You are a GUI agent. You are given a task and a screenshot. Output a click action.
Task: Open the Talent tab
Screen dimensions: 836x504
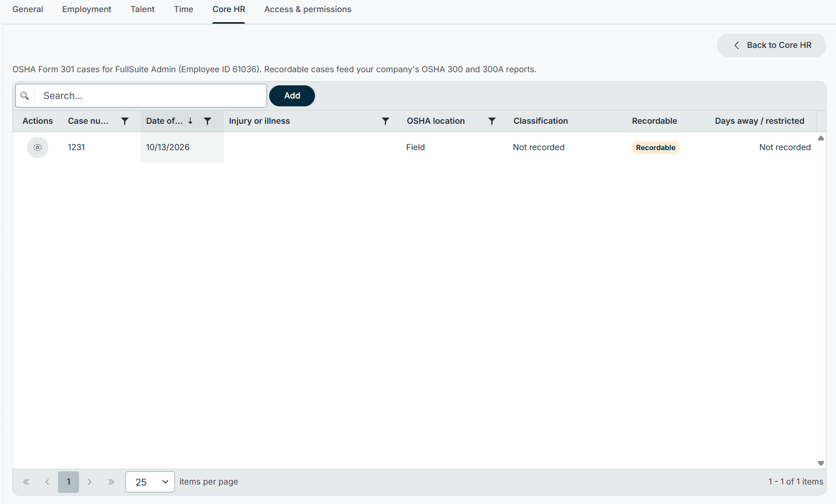(143, 9)
